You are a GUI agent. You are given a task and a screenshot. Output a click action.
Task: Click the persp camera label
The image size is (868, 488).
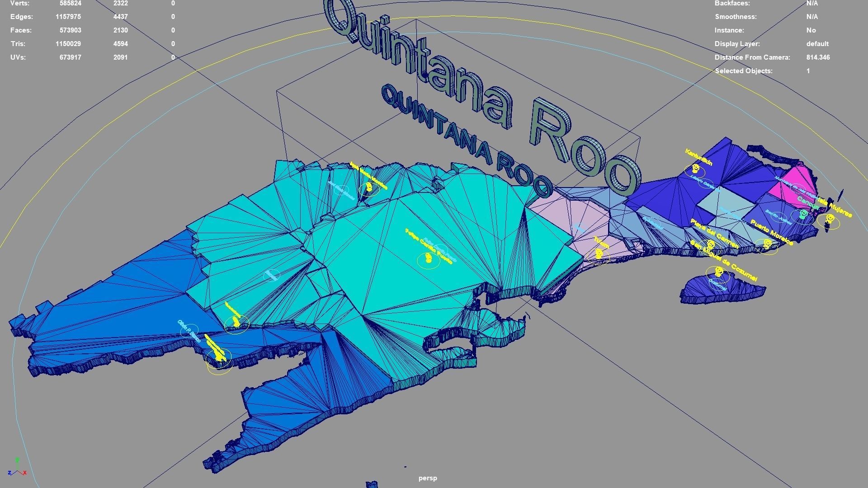[428, 478]
